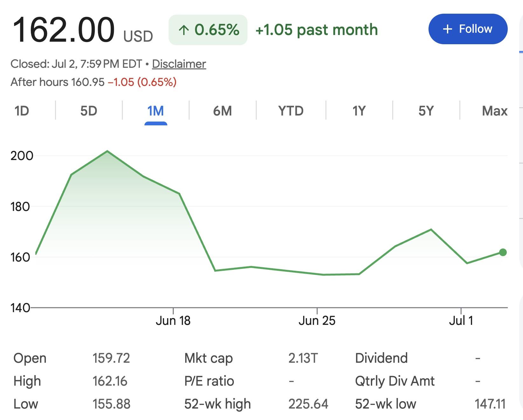Click the chart peak above 200

107,151
